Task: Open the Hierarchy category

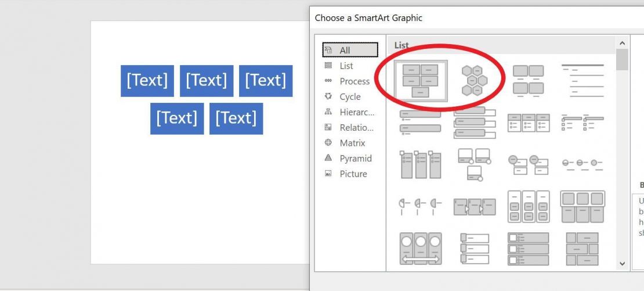Action: click(x=356, y=112)
